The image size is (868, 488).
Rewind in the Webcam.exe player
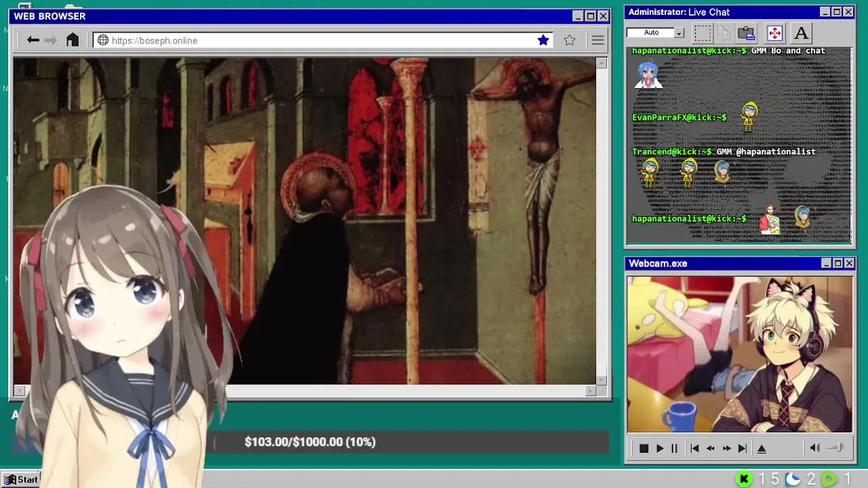point(711,448)
